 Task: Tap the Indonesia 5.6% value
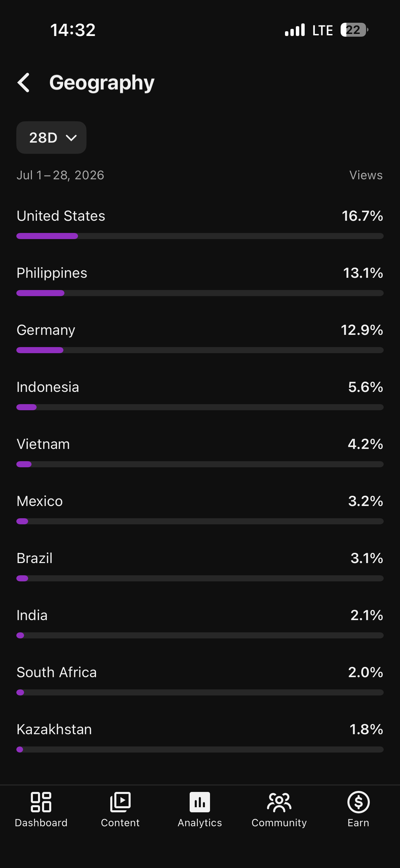[365, 387]
